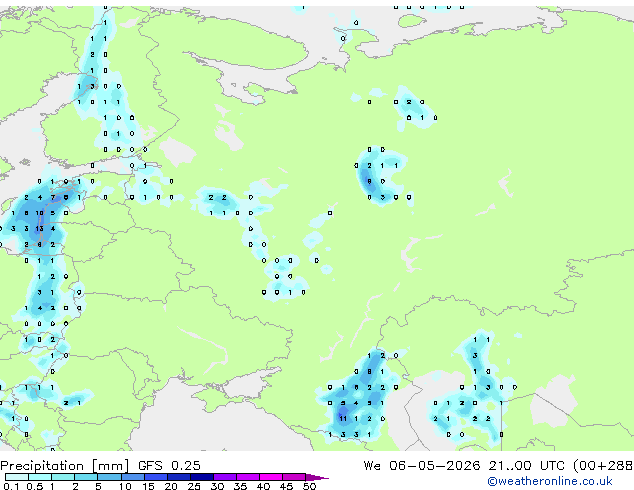Viewport: 634px width, 490px height.
Task: Click the '15' legend label
Action: coord(148,486)
